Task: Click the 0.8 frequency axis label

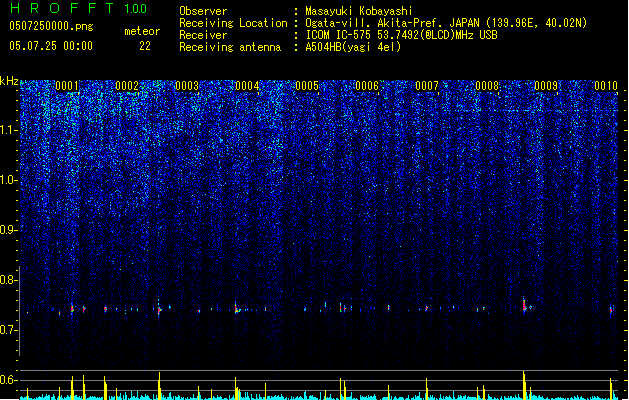Action: [8, 280]
